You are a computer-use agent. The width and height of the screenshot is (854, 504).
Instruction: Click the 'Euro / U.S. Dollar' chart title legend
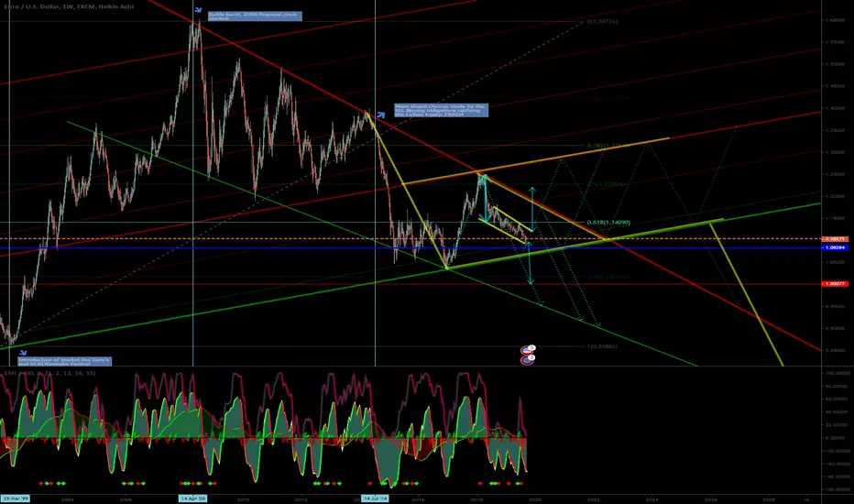(68, 6)
